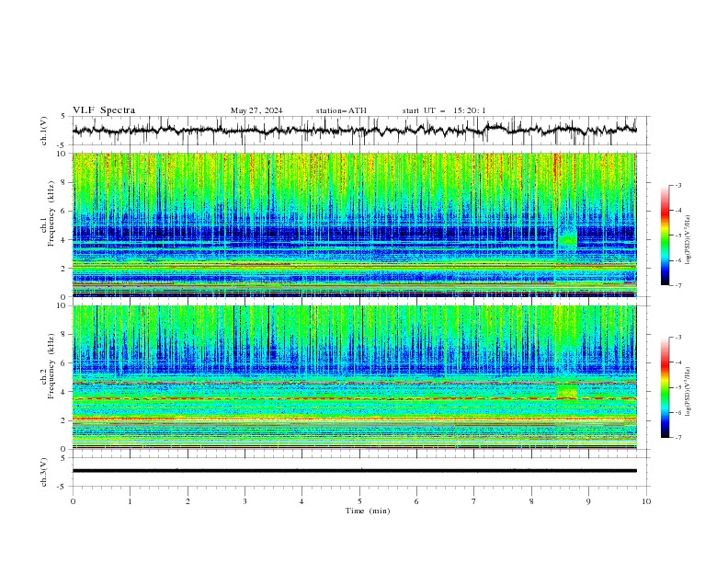Click the lower log(PSD) color bar caption
The width and height of the screenshot is (728, 563).
click(688, 391)
